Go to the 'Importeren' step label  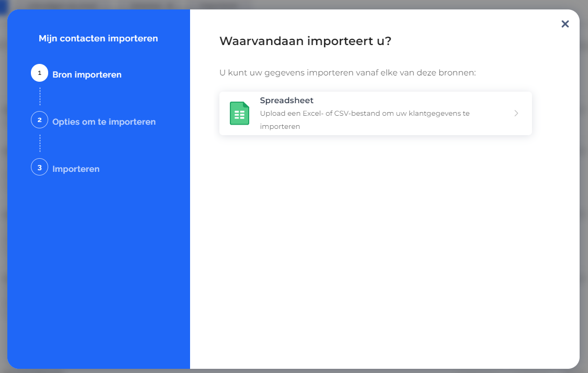coord(76,169)
